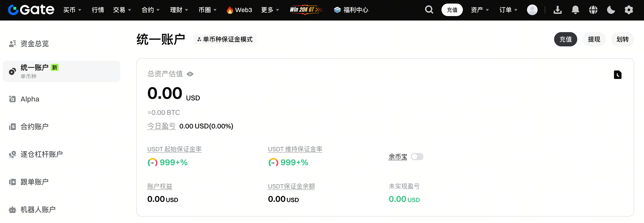The height and width of the screenshot is (223, 644).
Task: Hide total asset value with eye icon
Action: (190, 74)
